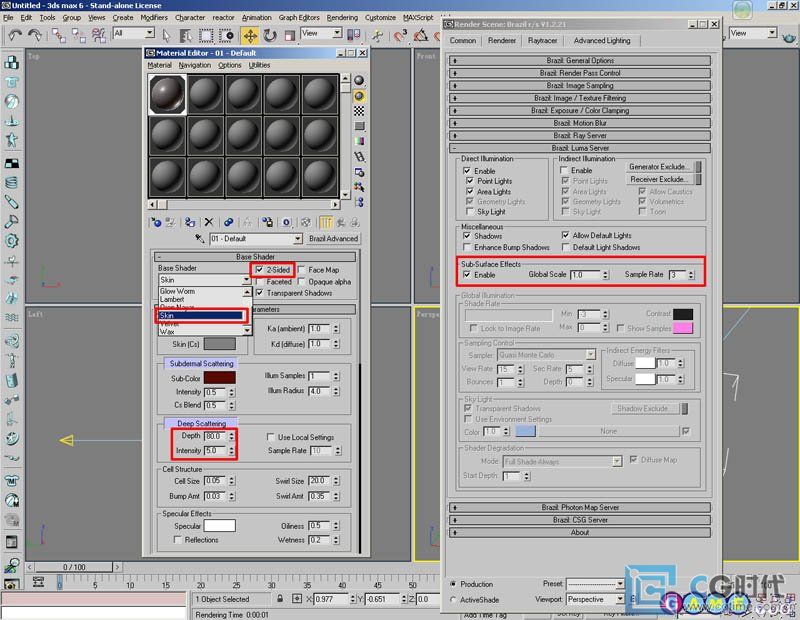Open Material Editor Utilities menu

[259, 65]
